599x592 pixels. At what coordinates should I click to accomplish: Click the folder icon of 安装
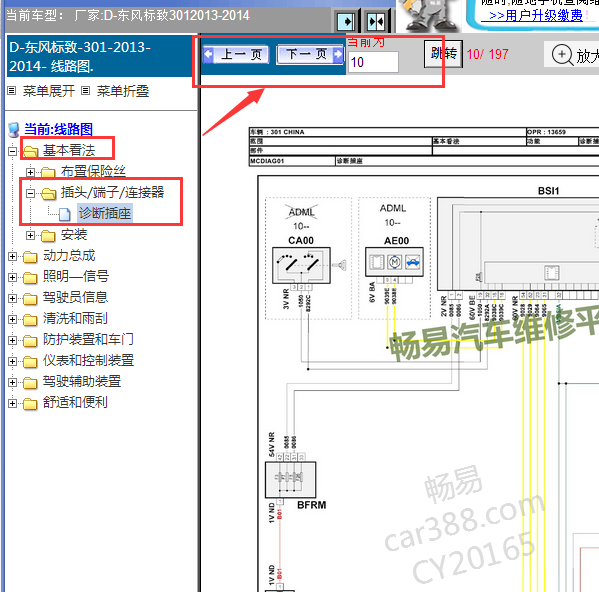[48, 236]
